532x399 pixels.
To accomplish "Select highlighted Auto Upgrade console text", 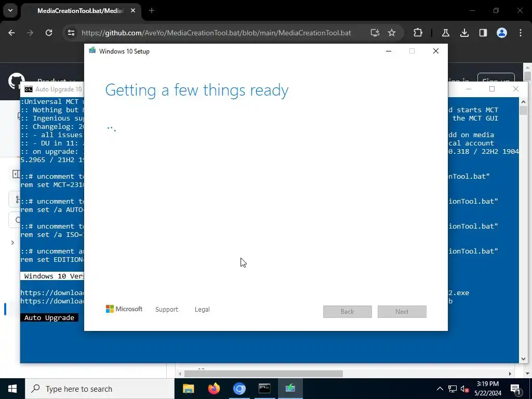I will click(49, 317).
